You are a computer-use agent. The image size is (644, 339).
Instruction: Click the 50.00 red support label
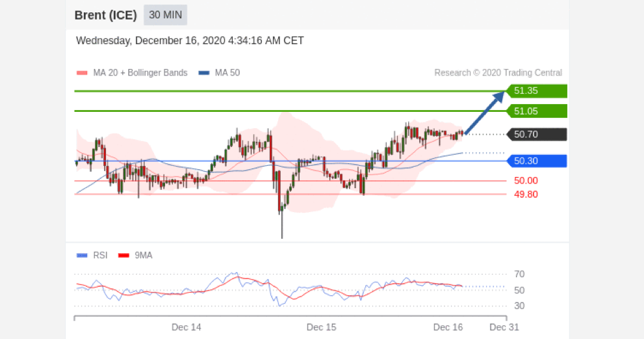(x=526, y=181)
